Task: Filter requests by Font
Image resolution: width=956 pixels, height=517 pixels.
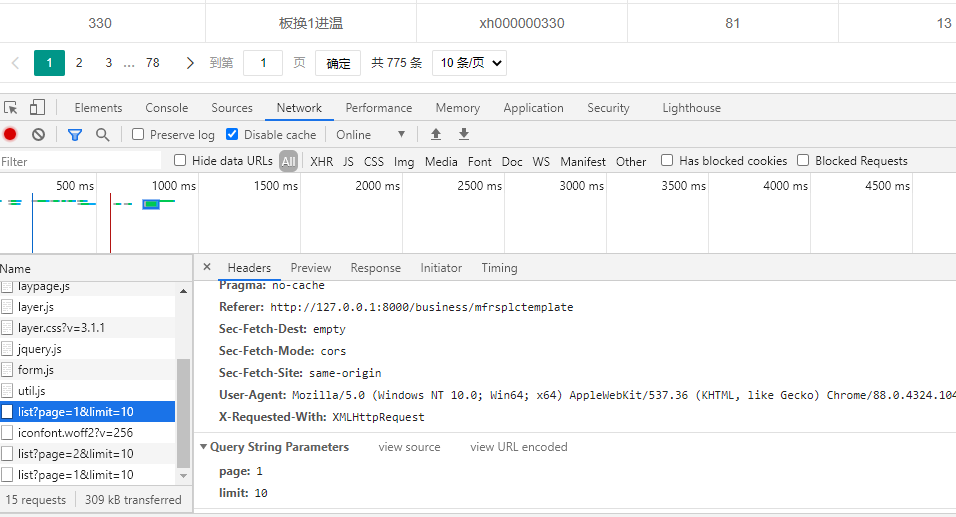Action: click(479, 162)
